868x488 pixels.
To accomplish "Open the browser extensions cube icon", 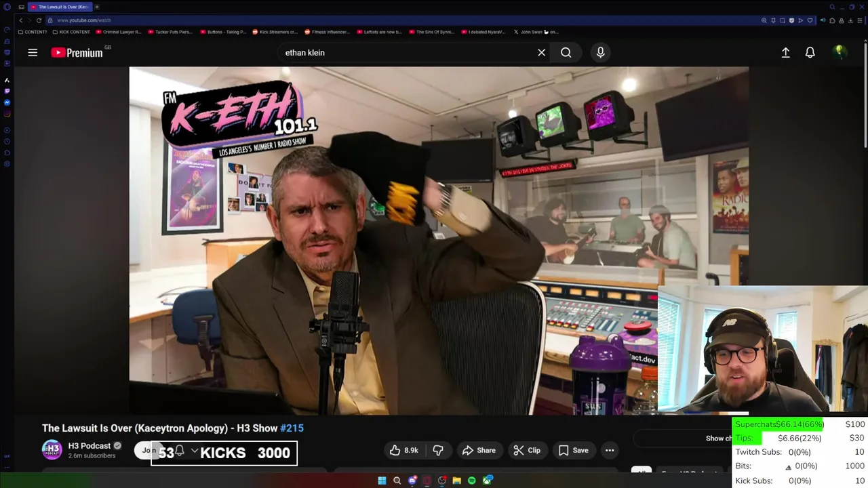I will pos(832,20).
